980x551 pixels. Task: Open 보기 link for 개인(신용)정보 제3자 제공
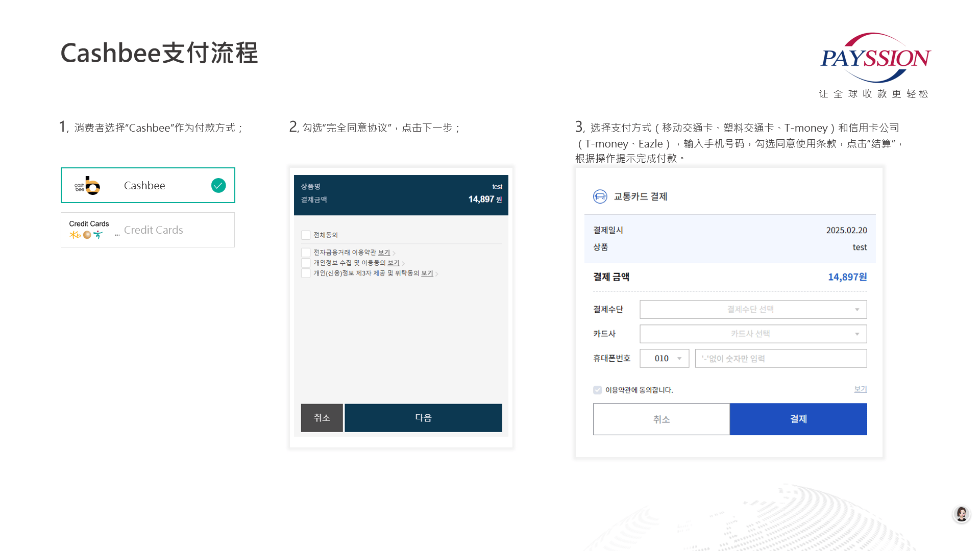(427, 273)
